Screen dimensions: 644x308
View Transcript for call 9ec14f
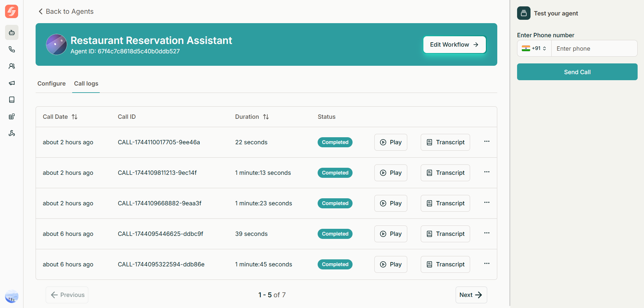[445, 173]
